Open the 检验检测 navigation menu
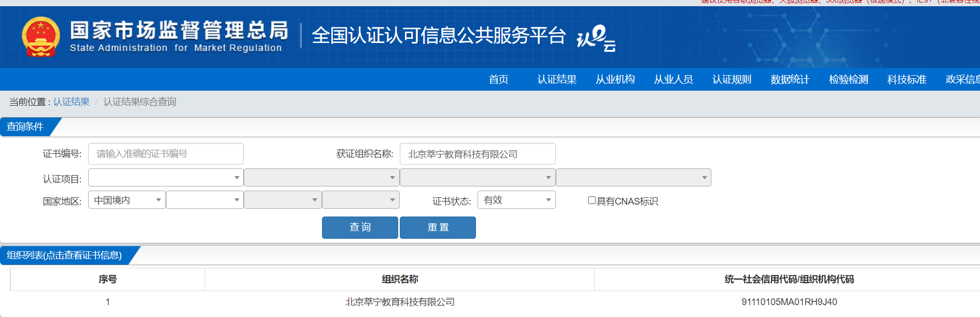980x317 pixels. click(848, 79)
